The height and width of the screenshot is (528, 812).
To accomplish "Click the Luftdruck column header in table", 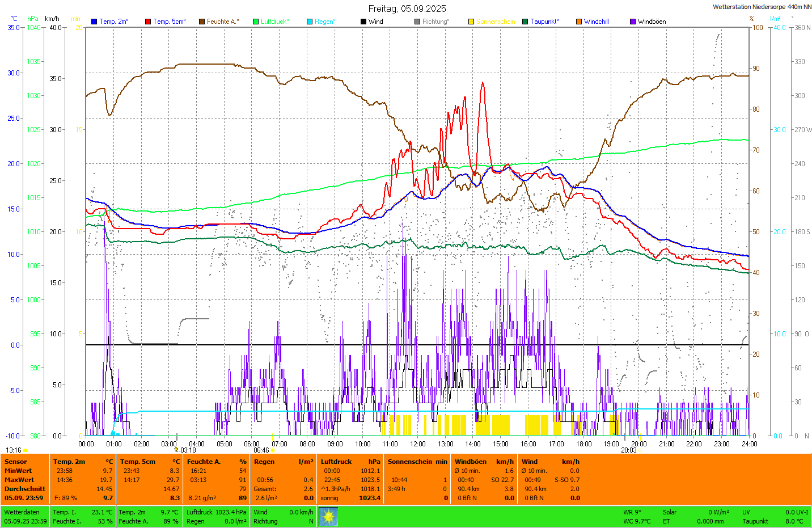I will click(336, 462).
